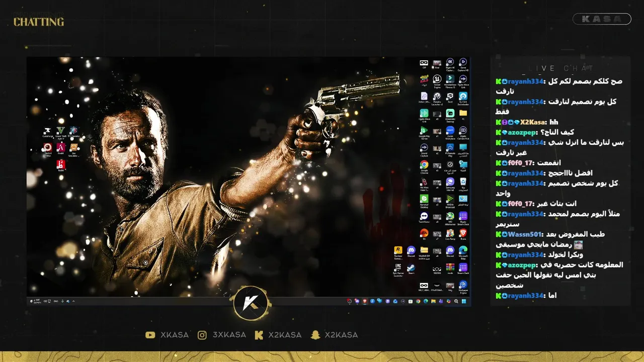
Task: Click the Windows Start button on taskbar
Action: (464, 301)
